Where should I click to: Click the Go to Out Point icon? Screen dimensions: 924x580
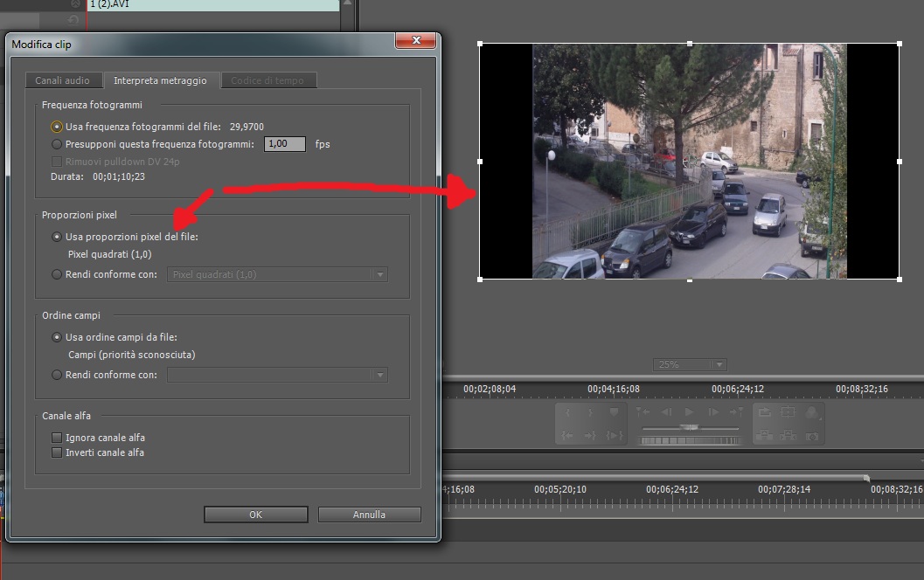(590, 436)
